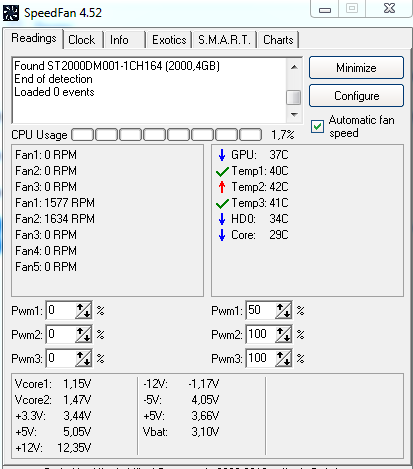Click the red up arrow beside Temp2

point(222,187)
